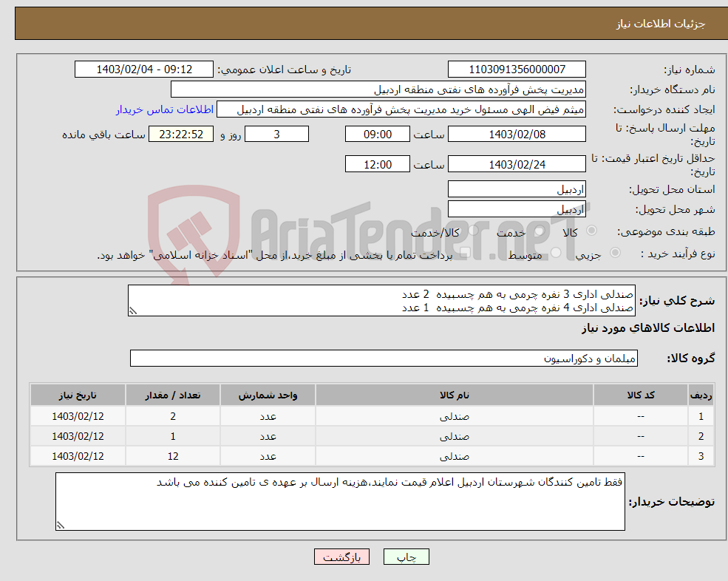Click the remaining time field 23:22:52
Viewport: 728px width, 581px height.
[181, 135]
